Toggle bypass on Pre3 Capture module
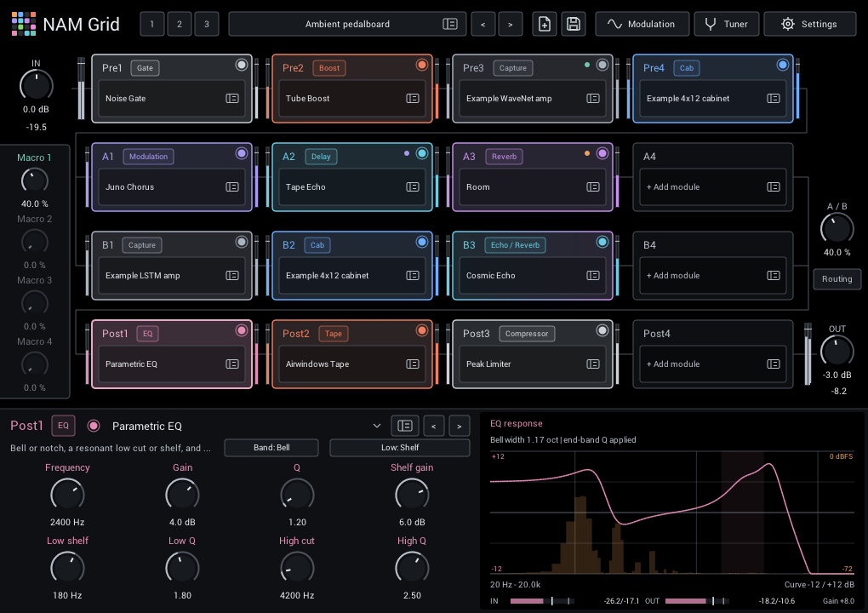The image size is (868, 613). (602, 65)
